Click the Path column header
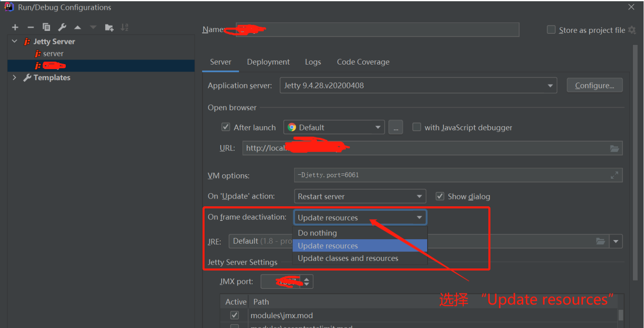Viewport: 644px width, 328px height. click(x=261, y=302)
